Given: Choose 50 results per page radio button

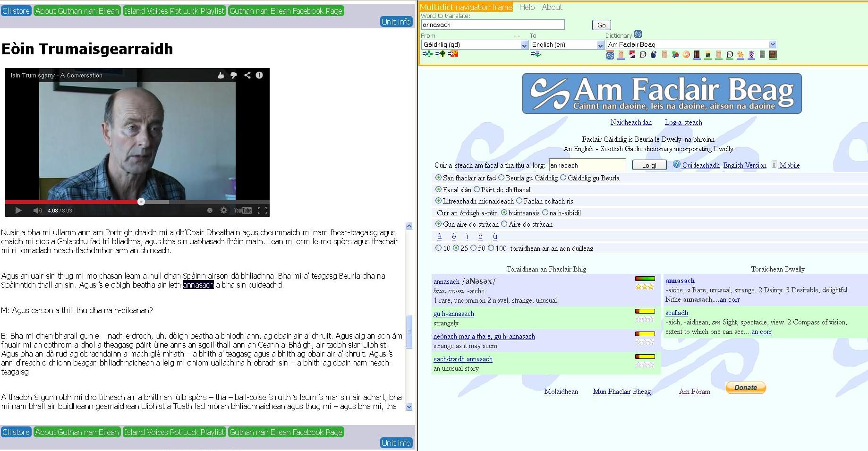Looking at the screenshot, I should (473, 248).
